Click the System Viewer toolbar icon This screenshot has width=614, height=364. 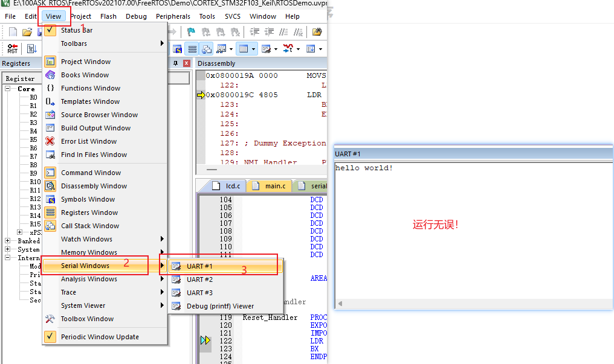[311, 49]
